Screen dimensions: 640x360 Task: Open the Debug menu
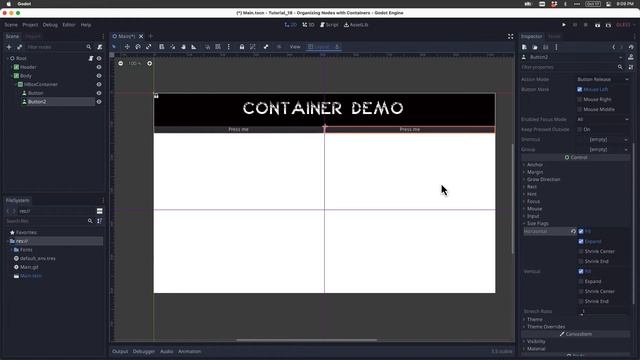[50, 25]
